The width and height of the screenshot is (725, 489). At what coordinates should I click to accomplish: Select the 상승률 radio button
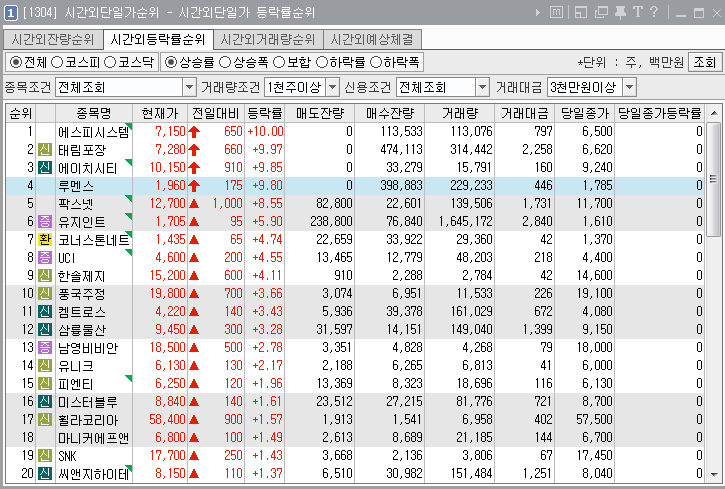tap(171, 62)
